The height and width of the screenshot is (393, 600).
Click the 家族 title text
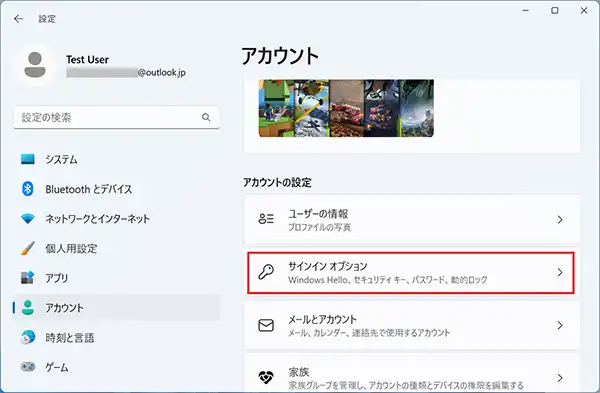[298, 372]
